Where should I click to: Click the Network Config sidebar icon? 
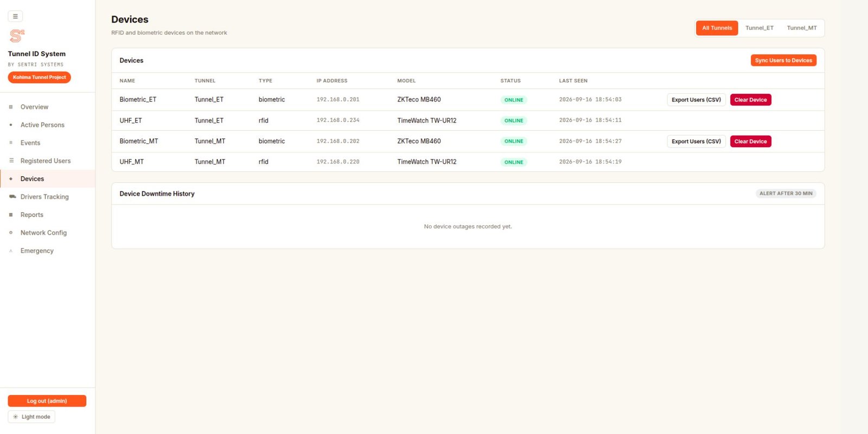[11, 233]
